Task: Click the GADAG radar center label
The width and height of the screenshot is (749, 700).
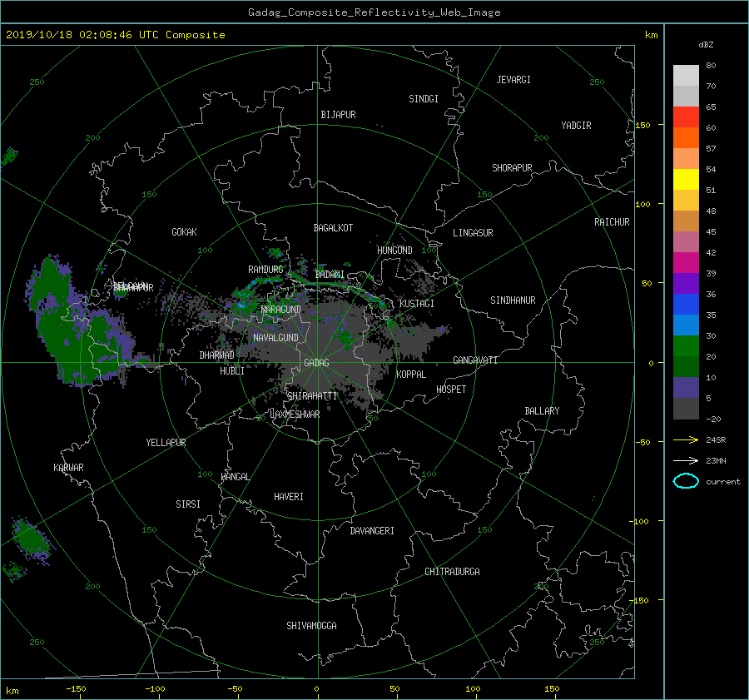Action: (316, 363)
